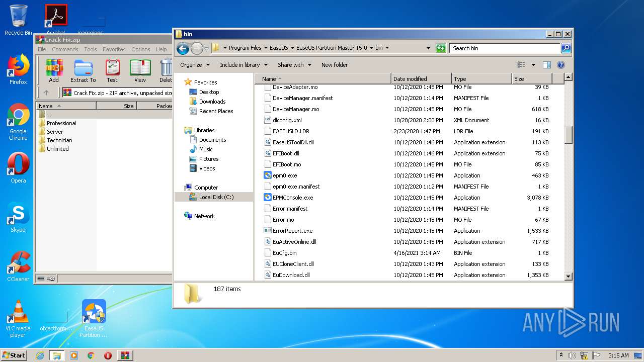Select the Technician folder in WinRAR
The width and height of the screenshot is (644, 362).
(59, 140)
